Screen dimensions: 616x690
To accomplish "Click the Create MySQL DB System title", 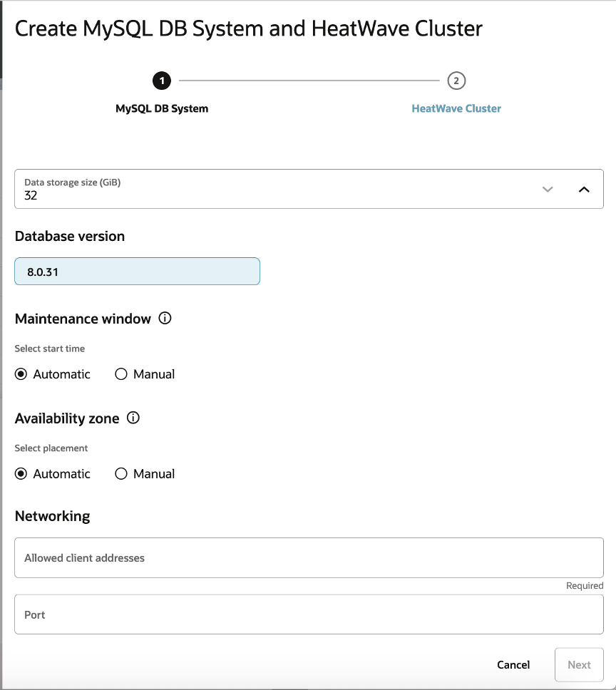I will click(248, 29).
